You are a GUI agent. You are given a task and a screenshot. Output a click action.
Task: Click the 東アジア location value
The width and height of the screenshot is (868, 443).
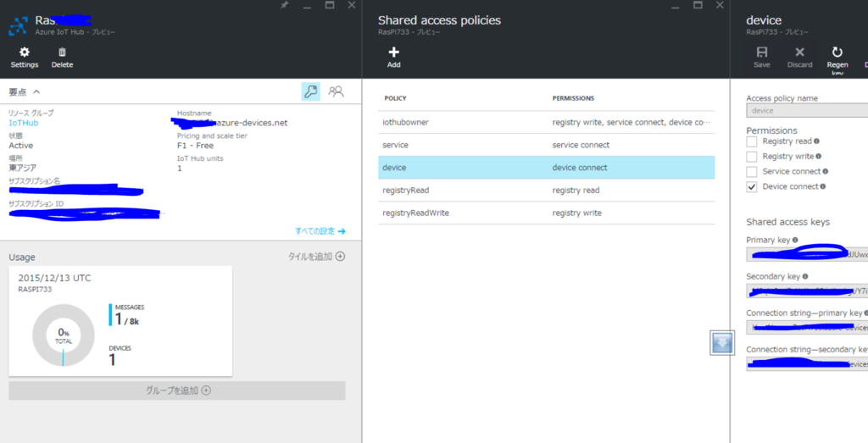pos(23,168)
